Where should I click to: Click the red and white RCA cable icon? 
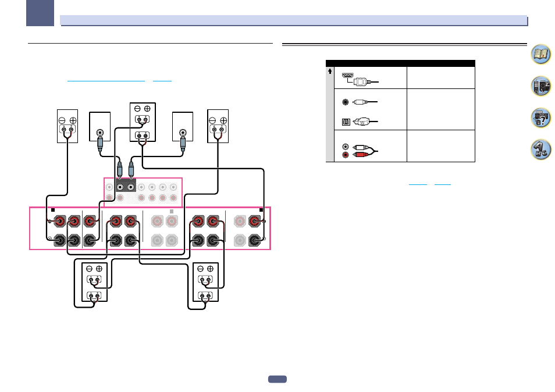pyautogui.click(x=360, y=151)
